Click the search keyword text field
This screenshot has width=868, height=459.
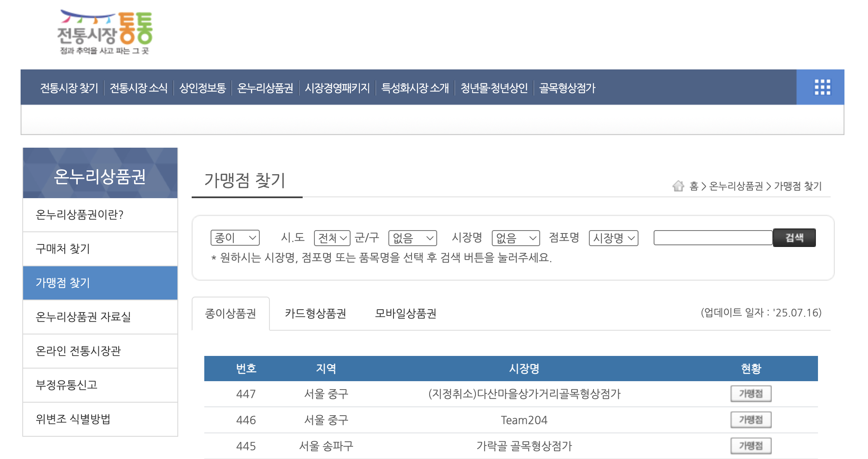tap(713, 238)
